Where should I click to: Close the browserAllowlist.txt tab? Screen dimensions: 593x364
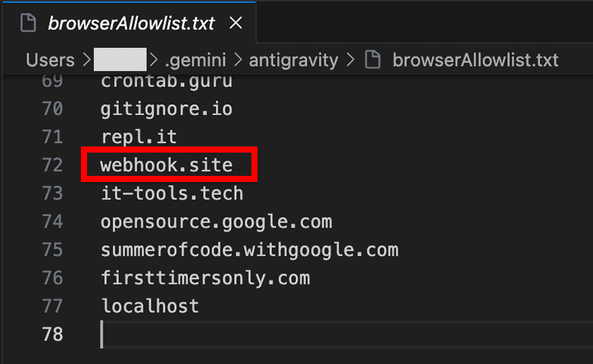[235, 22]
